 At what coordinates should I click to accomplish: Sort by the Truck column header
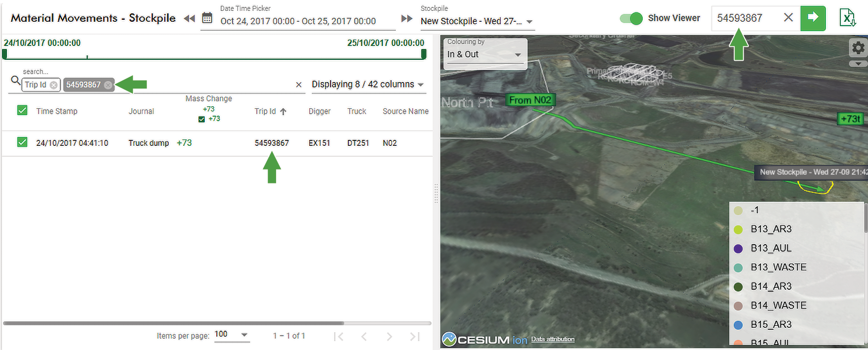[357, 111]
